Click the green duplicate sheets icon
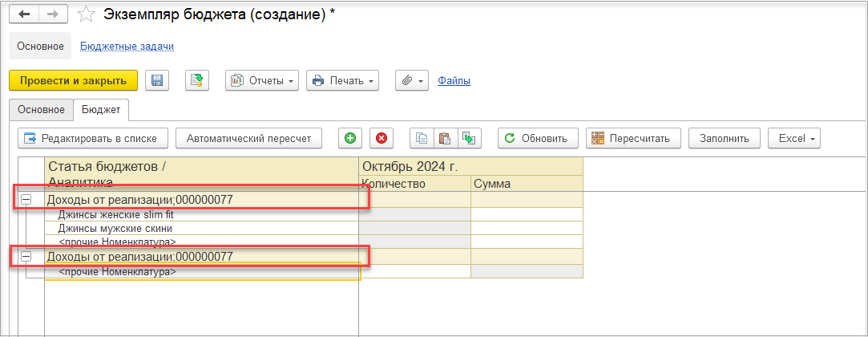Screen dimensions: 868x337 [469, 138]
